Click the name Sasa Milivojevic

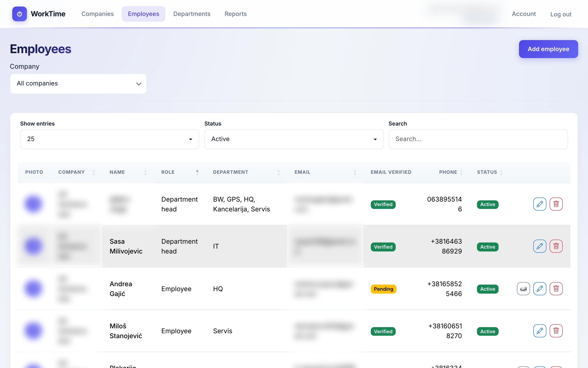(x=126, y=246)
